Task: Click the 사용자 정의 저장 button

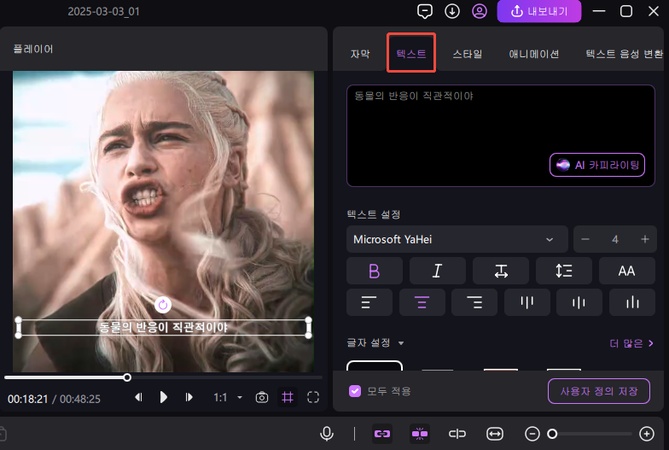Action: coord(599,391)
